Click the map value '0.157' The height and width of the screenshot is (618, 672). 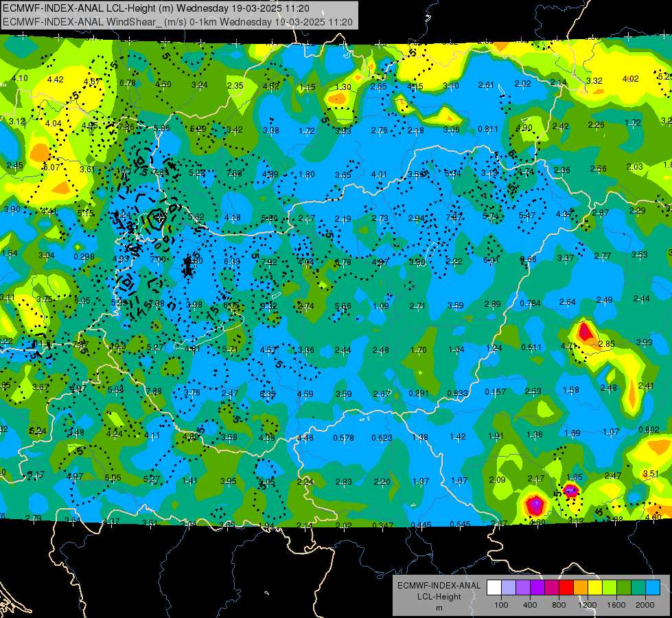[496, 392]
